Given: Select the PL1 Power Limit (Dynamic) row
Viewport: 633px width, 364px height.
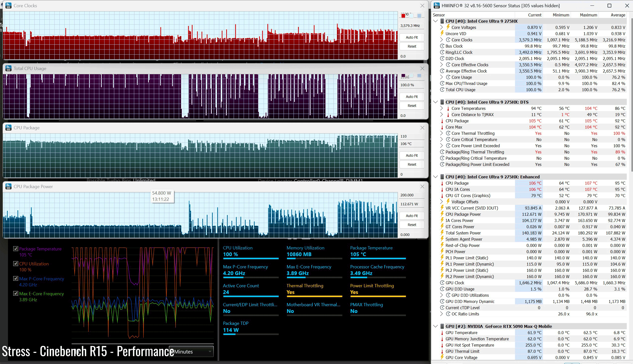Looking at the screenshot, I should click(x=530, y=264).
